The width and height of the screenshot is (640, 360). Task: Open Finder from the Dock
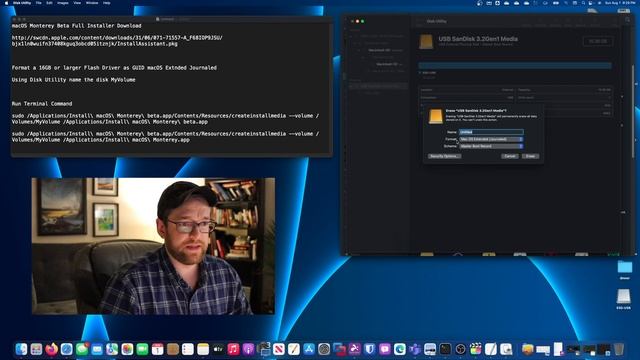coord(21,349)
